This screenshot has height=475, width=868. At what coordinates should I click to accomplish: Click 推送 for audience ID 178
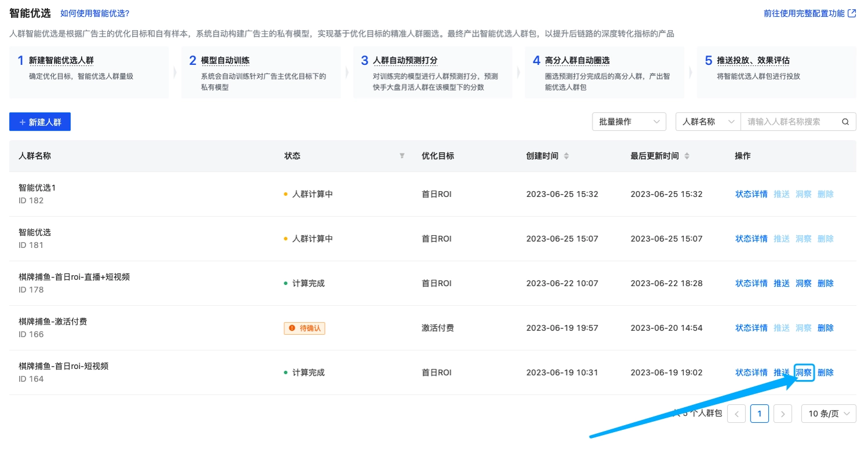click(781, 283)
